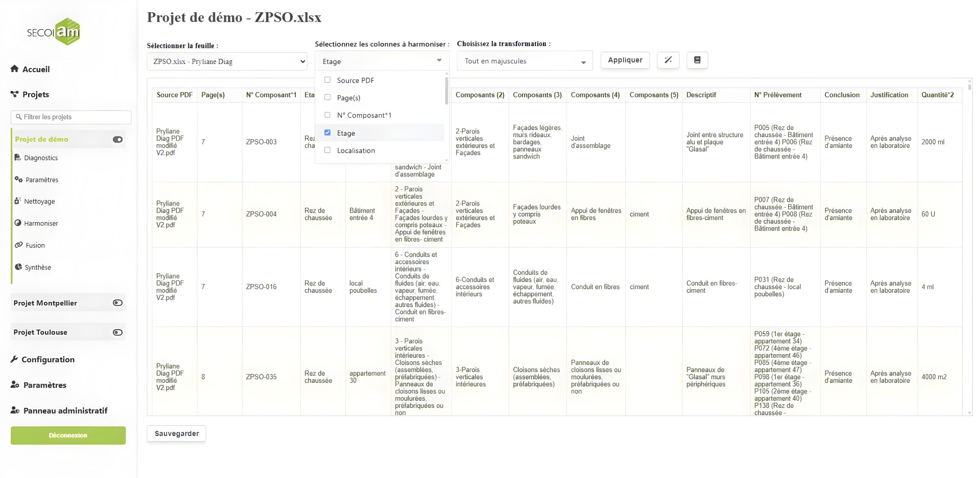Open Panneau administratif section
The height and width of the screenshot is (478, 980).
(65, 411)
